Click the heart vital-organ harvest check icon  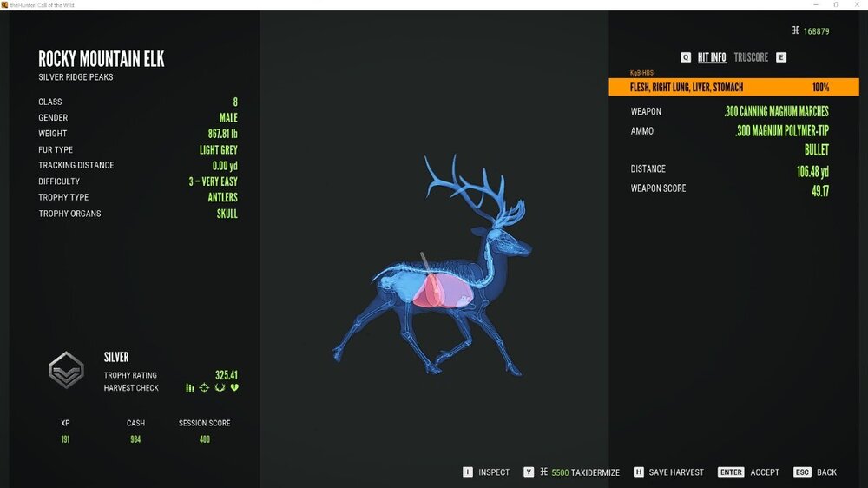[234, 388]
